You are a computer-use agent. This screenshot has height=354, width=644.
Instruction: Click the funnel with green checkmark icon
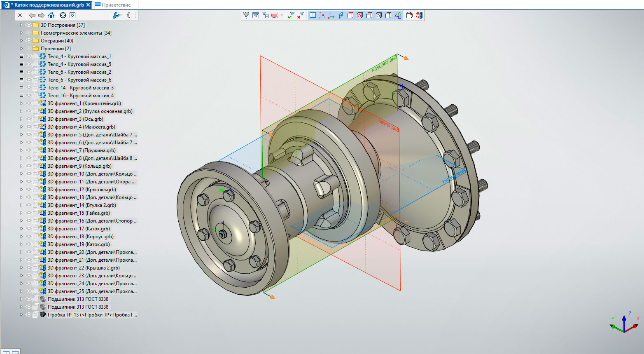point(291,15)
